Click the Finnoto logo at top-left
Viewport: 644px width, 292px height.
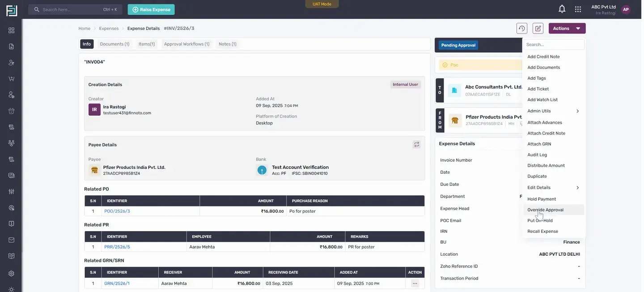pyautogui.click(x=12, y=11)
